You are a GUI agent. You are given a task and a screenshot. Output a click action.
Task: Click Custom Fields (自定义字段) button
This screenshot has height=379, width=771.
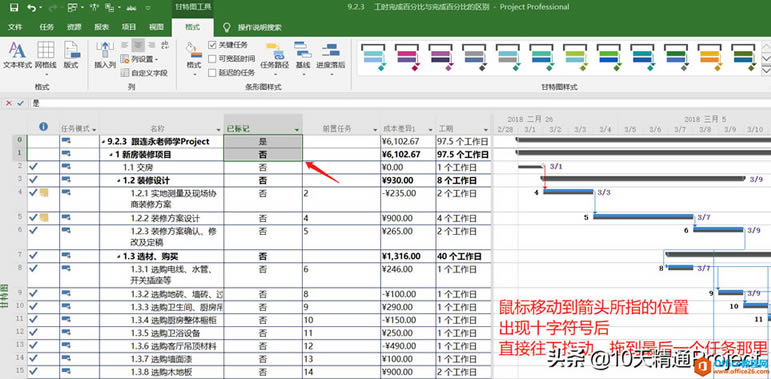click(x=144, y=73)
